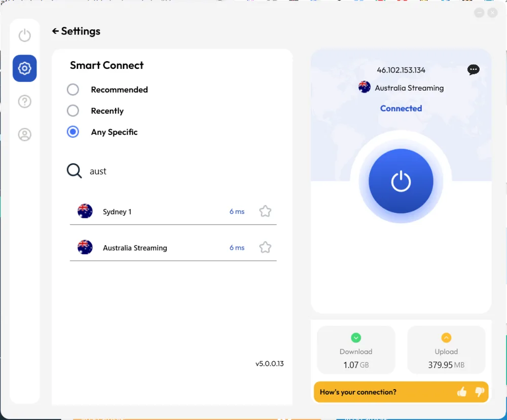Screen dimensions: 507x420
Task: Give thumbs down for connection
Action: point(480,392)
